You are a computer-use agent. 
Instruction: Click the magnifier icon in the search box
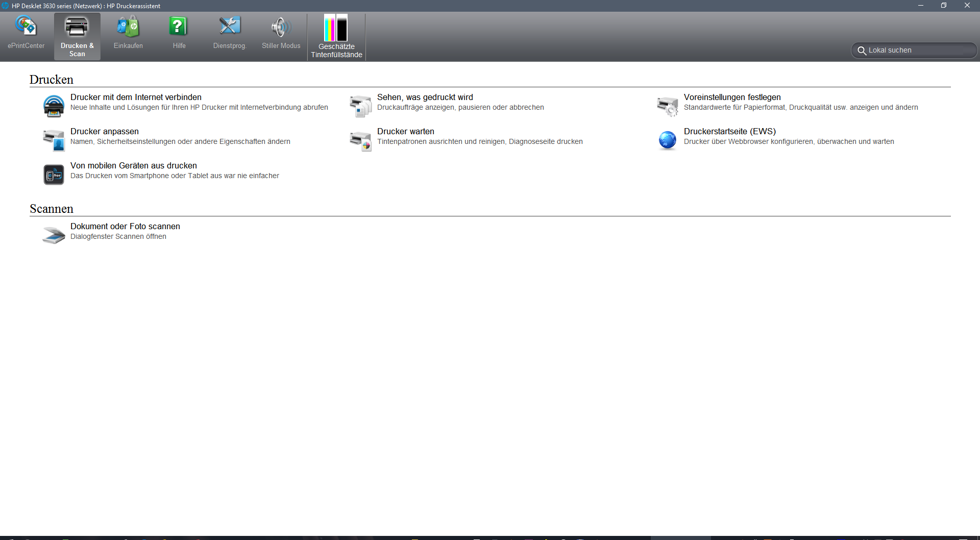[862, 51]
